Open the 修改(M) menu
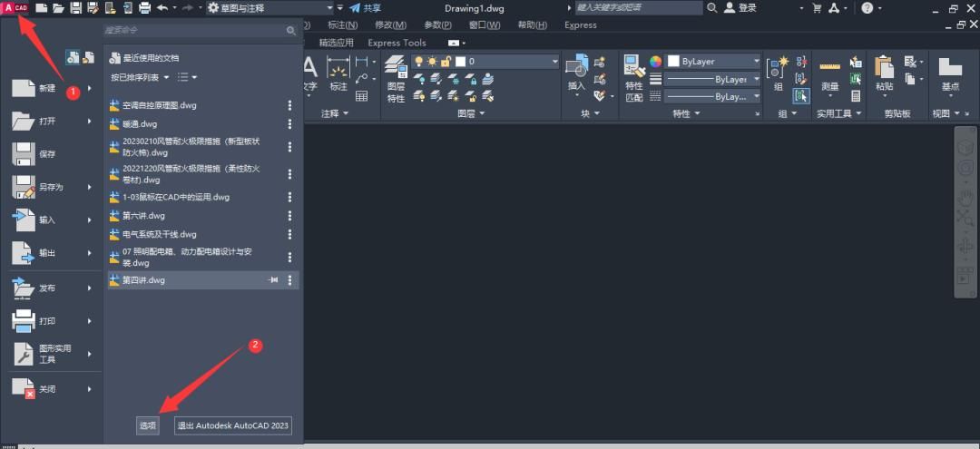This screenshot has width=980, height=449. tap(390, 25)
